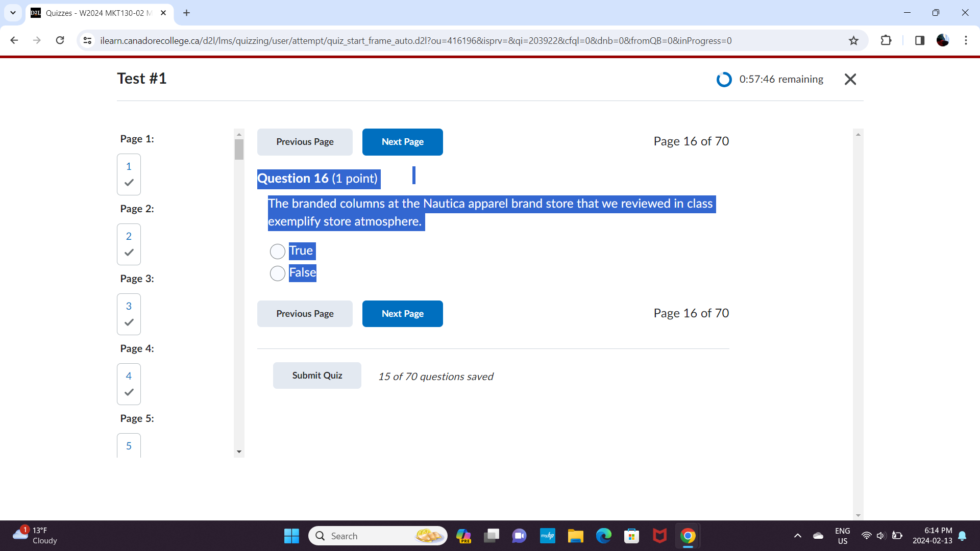The height and width of the screenshot is (551, 980).
Task: Select the True answer option
Action: click(x=277, y=251)
